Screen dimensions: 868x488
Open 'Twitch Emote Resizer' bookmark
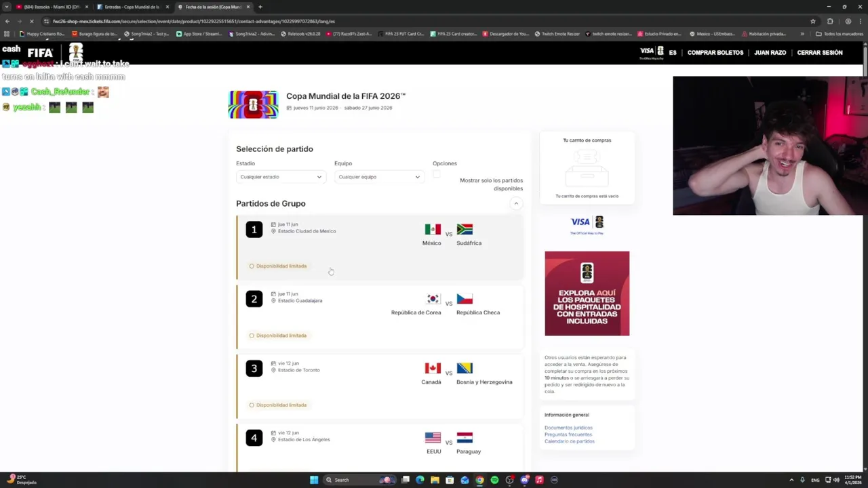click(557, 34)
